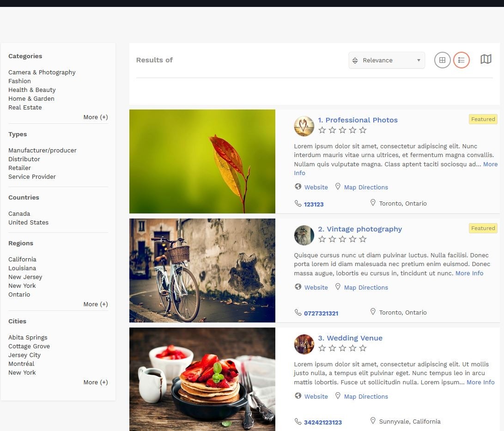This screenshot has width=504, height=431.
Task: Filter by region Louisiana
Action: click(22, 268)
